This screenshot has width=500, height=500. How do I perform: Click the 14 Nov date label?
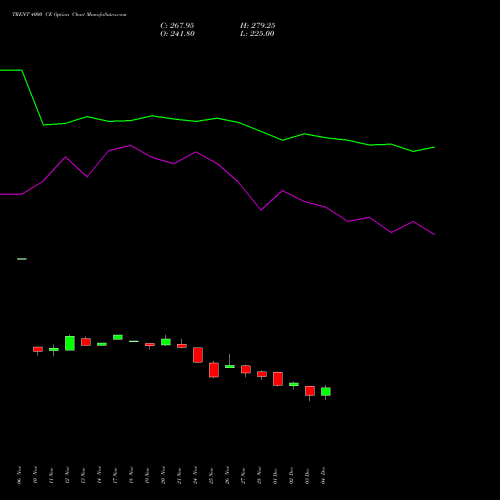(x=99, y=475)
